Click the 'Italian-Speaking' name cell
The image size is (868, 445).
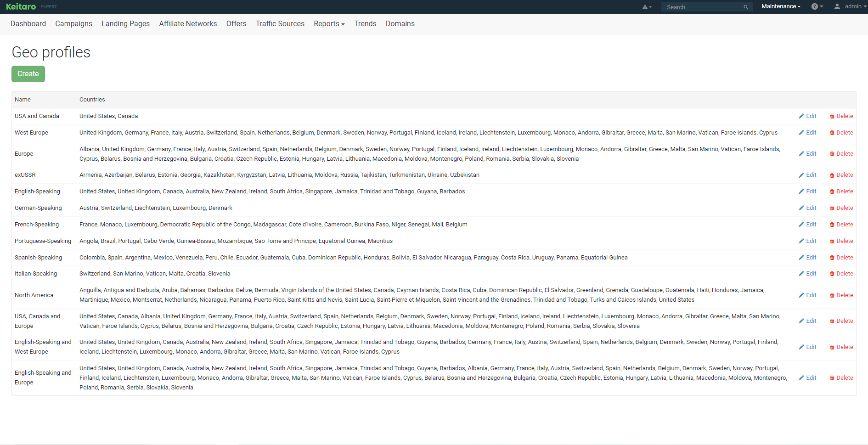pos(36,274)
